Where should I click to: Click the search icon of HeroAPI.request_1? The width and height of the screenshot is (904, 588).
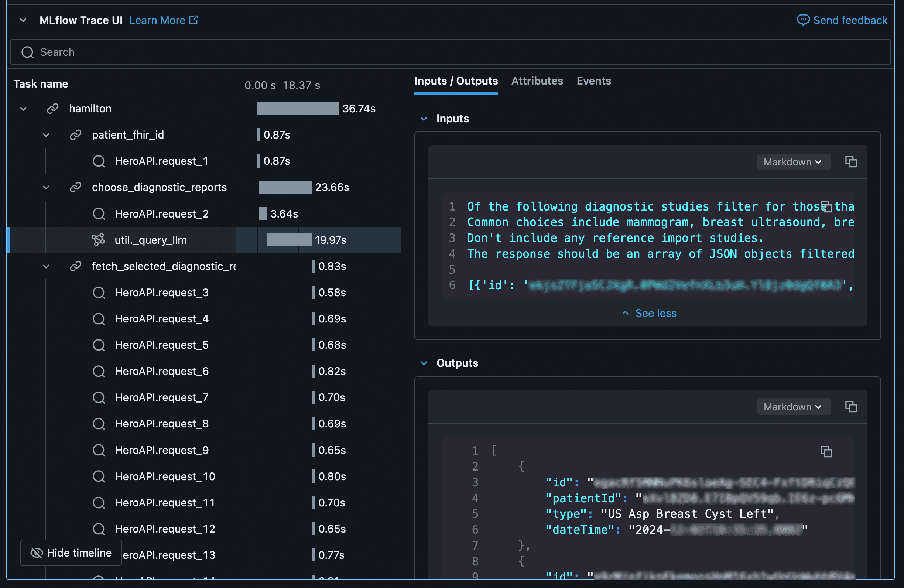click(99, 161)
